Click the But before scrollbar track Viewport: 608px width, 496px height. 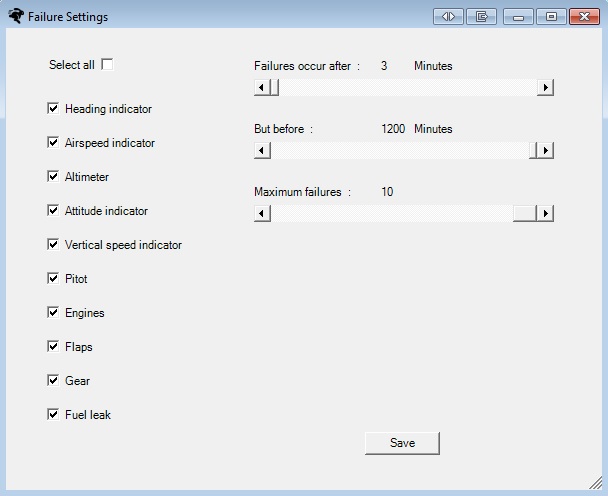coord(399,150)
